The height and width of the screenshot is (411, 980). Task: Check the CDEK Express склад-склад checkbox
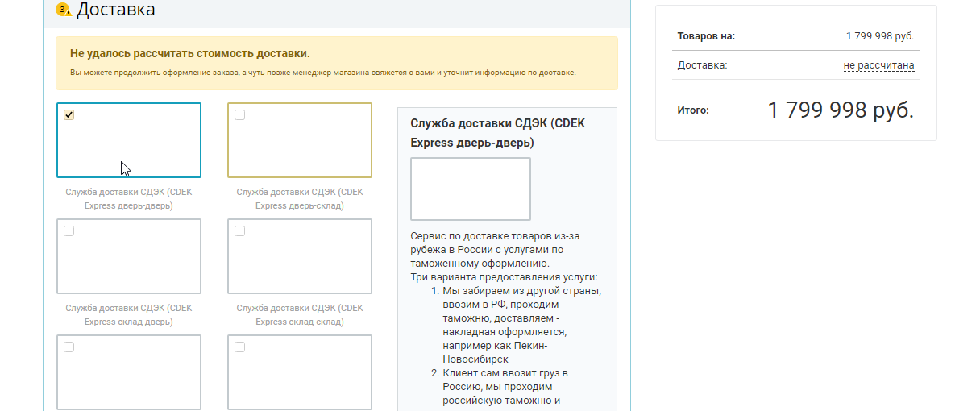click(239, 231)
